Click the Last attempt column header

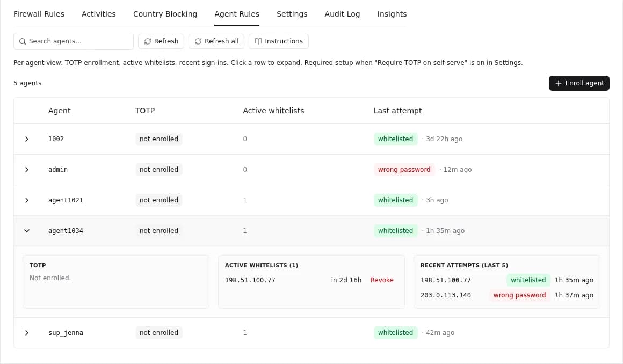point(398,111)
